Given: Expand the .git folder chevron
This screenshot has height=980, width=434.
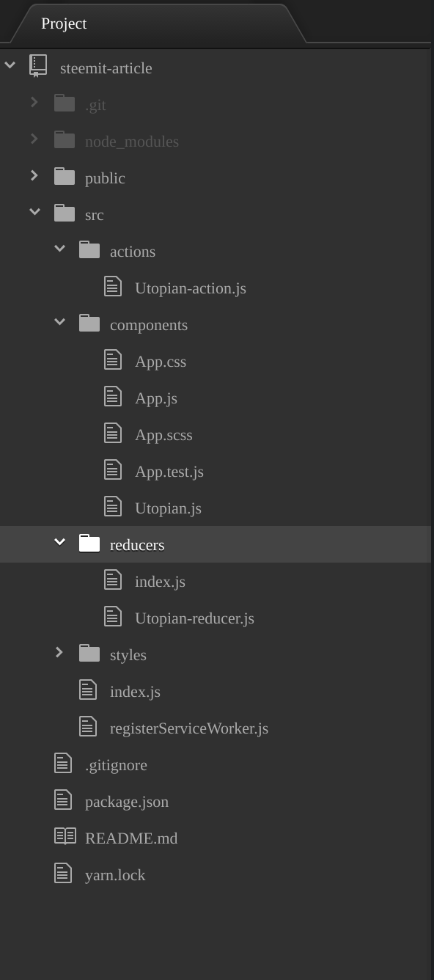Looking at the screenshot, I should click(34, 102).
